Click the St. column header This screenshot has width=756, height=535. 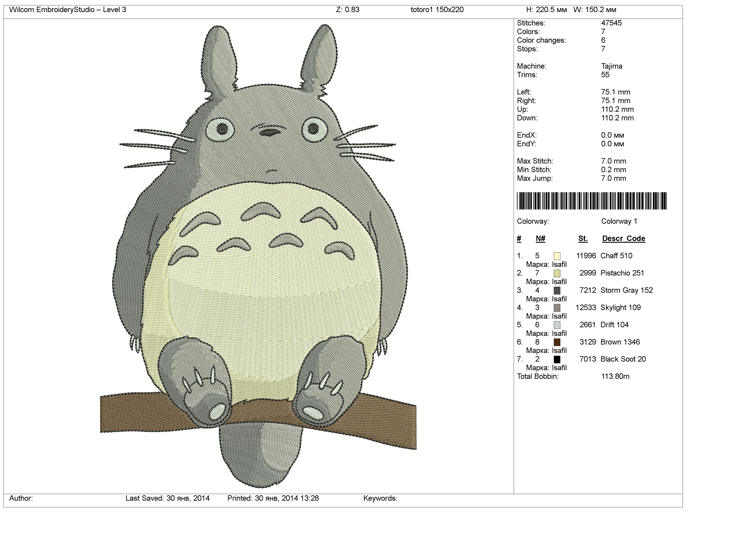pyautogui.click(x=583, y=239)
